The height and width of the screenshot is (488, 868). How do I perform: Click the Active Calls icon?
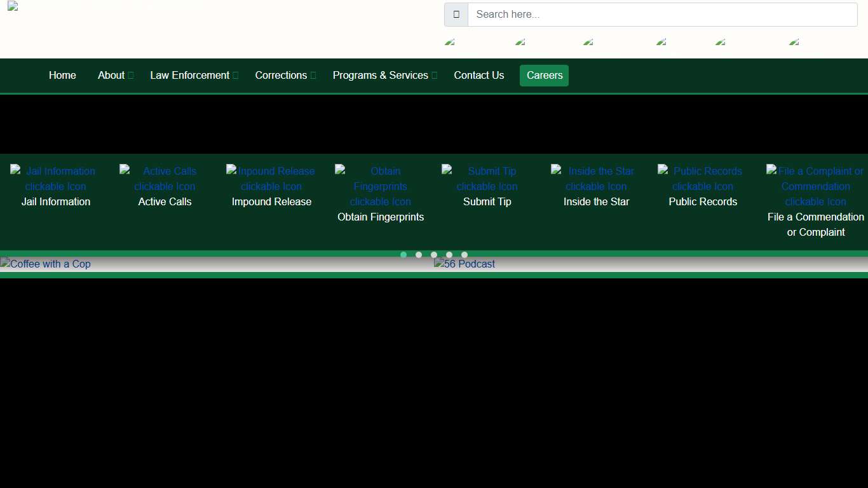[165, 179]
